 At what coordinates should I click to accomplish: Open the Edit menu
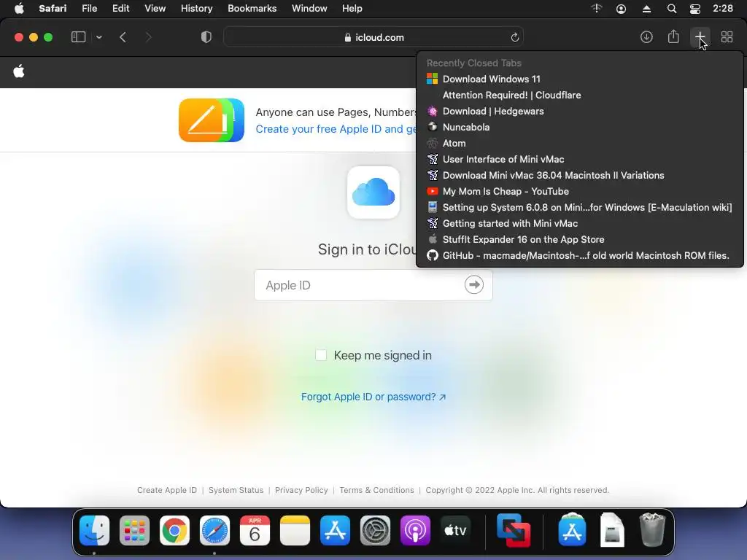click(x=120, y=9)
